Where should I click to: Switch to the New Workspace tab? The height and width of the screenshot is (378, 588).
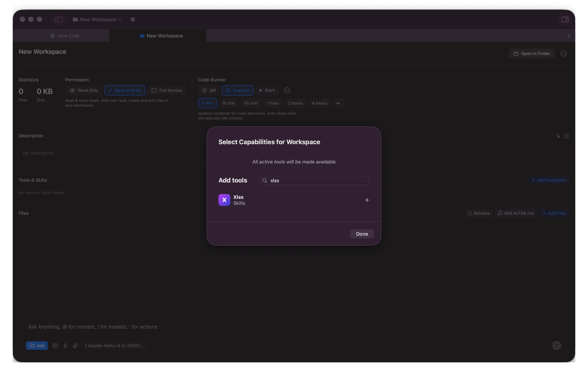(x=158, y=36)
